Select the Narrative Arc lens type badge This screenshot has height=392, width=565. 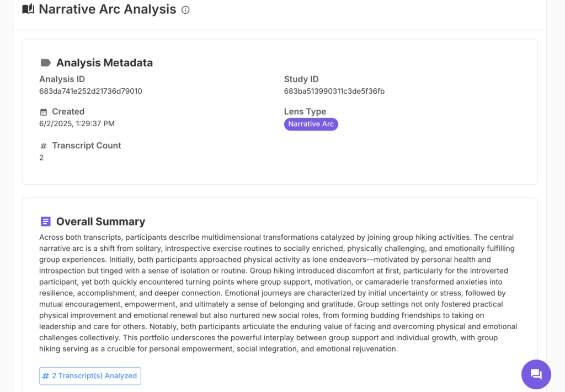[311, 124]
